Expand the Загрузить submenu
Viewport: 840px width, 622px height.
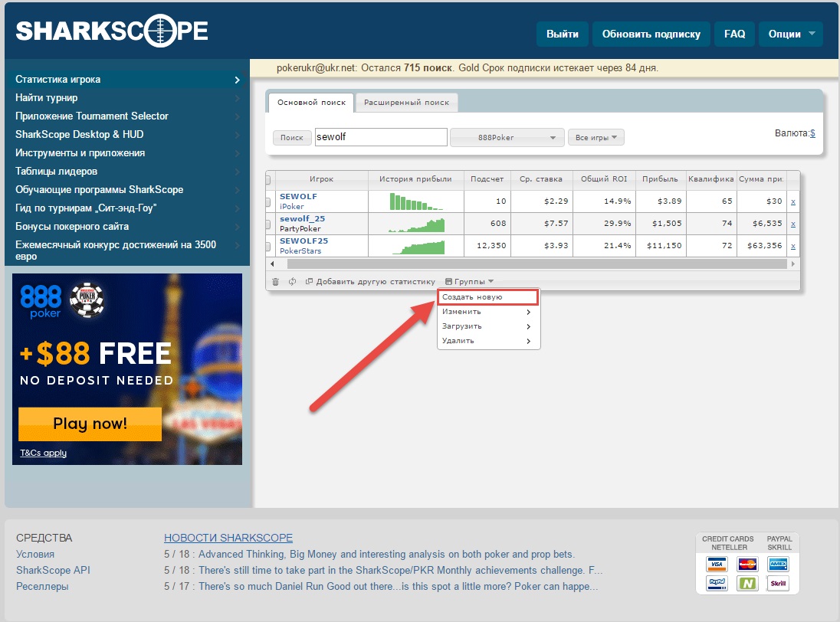(x=487, y=326)
